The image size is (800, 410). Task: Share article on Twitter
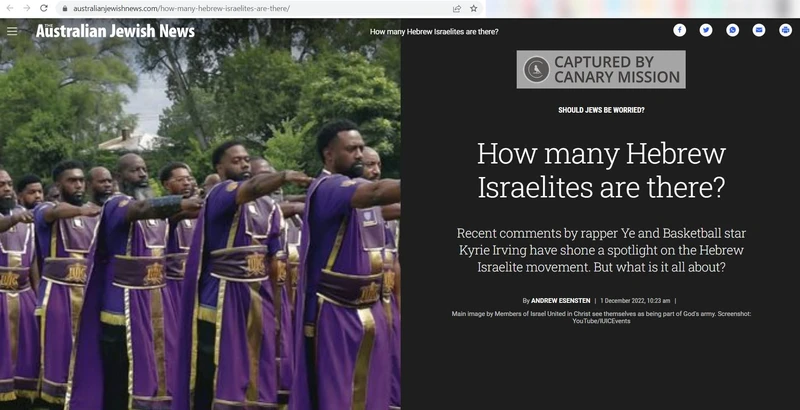(706, 30)
